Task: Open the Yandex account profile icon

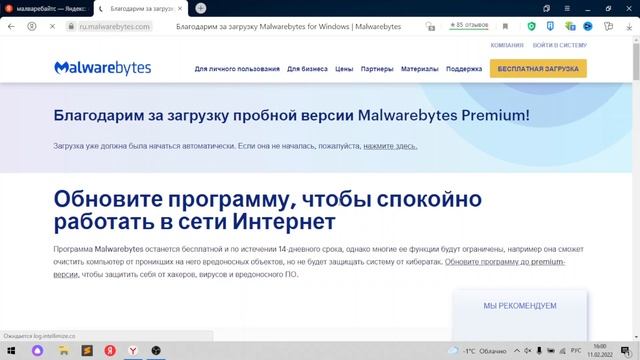Action: (31, 27)
